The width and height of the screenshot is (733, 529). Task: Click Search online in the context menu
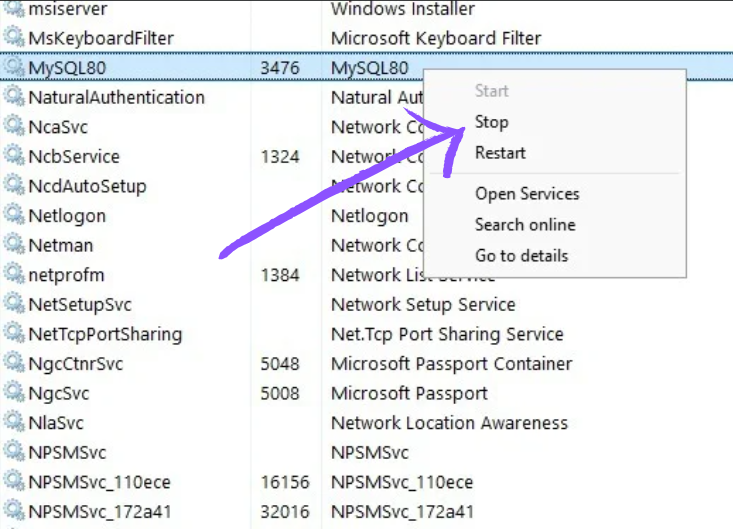coord(525,225)
